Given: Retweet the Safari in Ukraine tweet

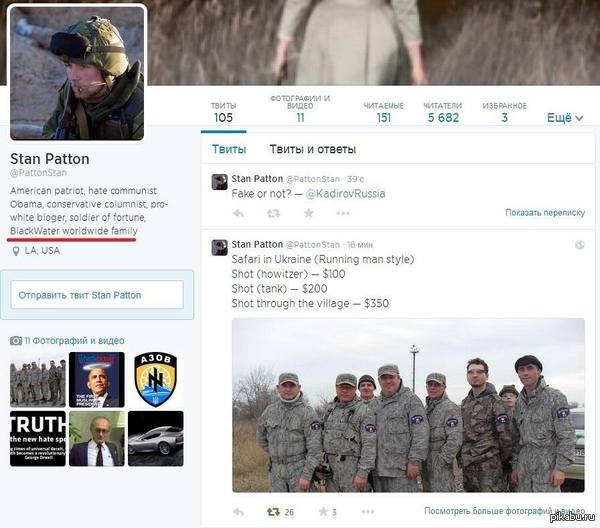Looking at the screenshot, I should click(280, 512).
